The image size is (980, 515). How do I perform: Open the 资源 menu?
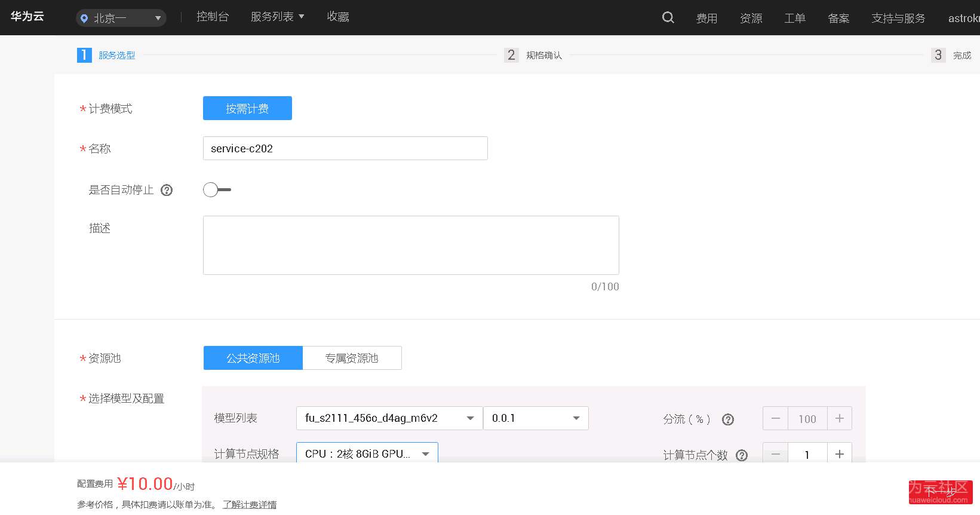(751, 19)
